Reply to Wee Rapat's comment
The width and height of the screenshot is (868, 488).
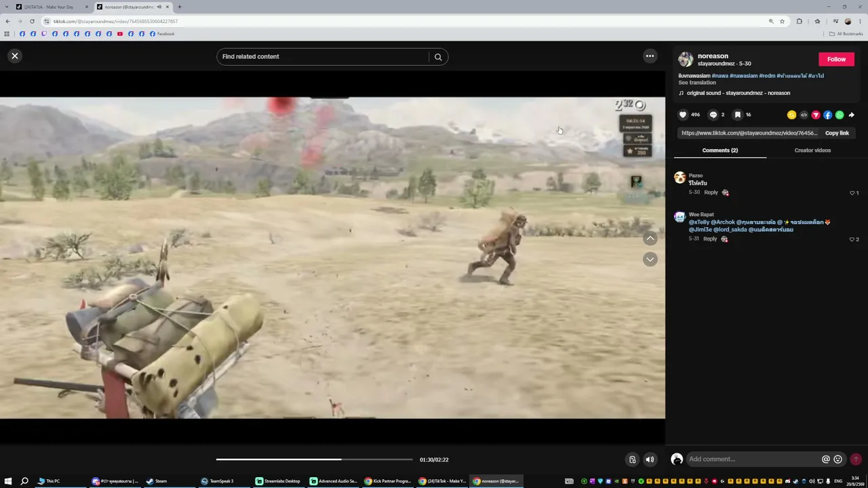click(710, 239)
